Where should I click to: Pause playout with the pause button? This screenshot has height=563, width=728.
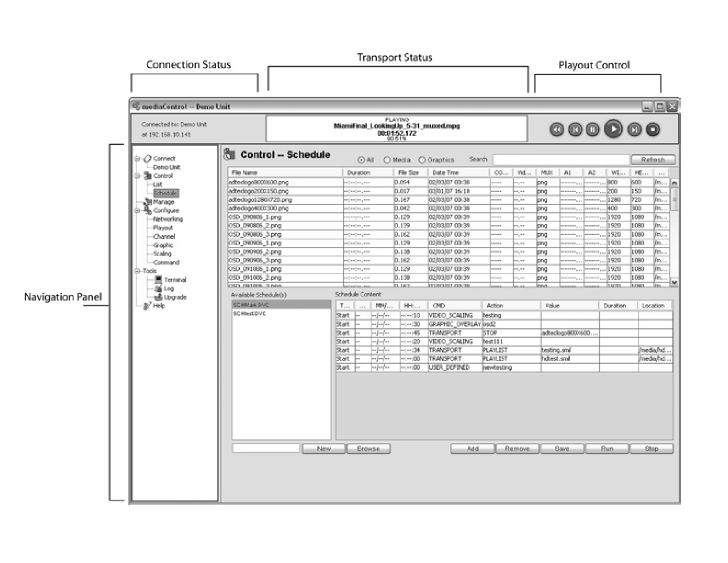click(593, 130)
